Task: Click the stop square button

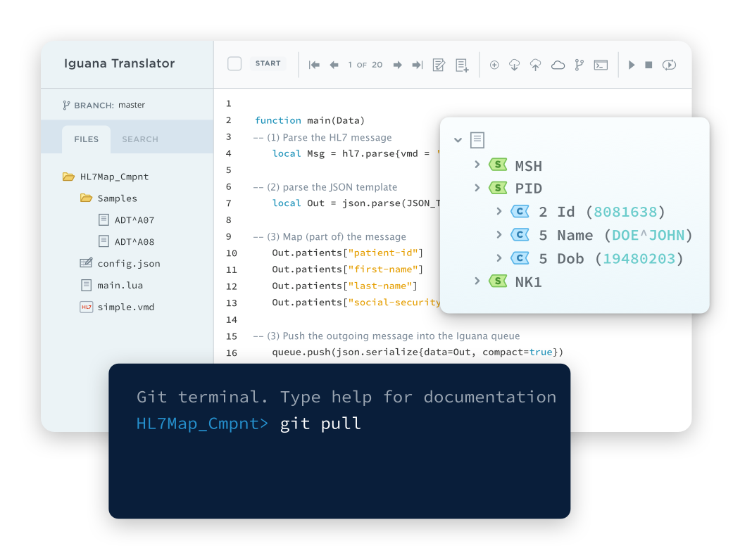Action: pyautogui.click(x=648, y=65)
